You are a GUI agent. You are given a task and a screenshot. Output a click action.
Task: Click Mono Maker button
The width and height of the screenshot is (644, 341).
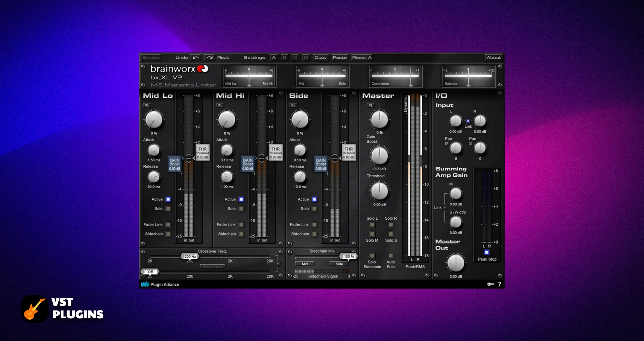coord(213,266)
